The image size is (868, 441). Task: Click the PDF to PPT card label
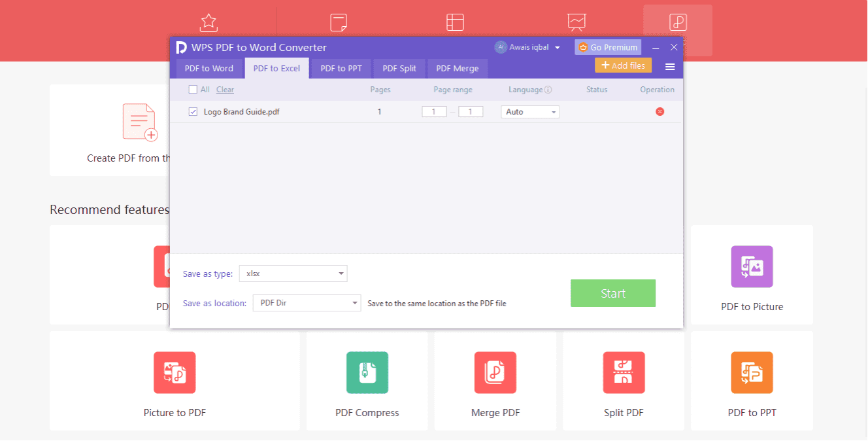click(x=752, y=413)
